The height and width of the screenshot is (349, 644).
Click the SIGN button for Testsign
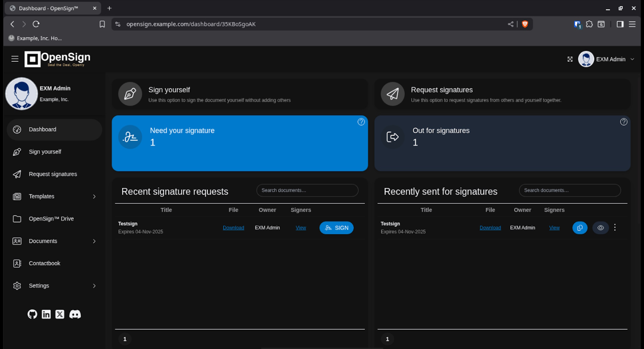336,228
